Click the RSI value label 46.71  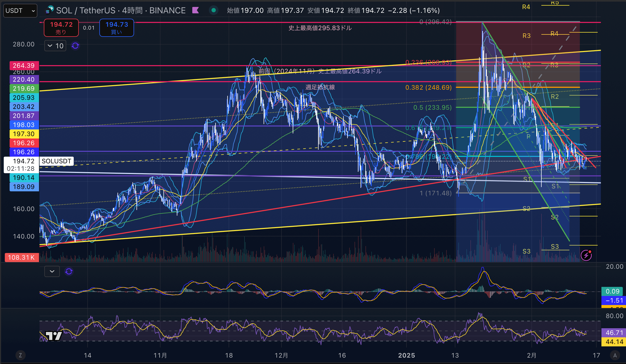[614, 333]
